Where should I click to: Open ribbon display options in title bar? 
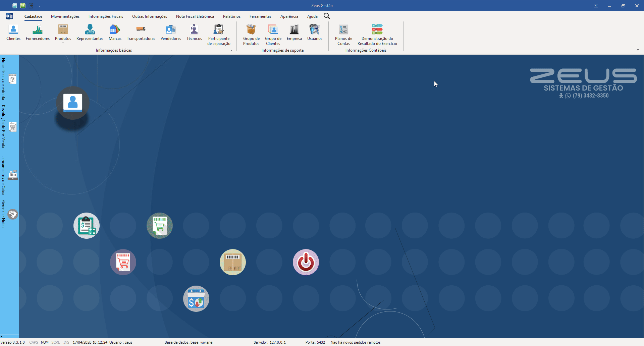pyautogui.click(x=596, y=6)
